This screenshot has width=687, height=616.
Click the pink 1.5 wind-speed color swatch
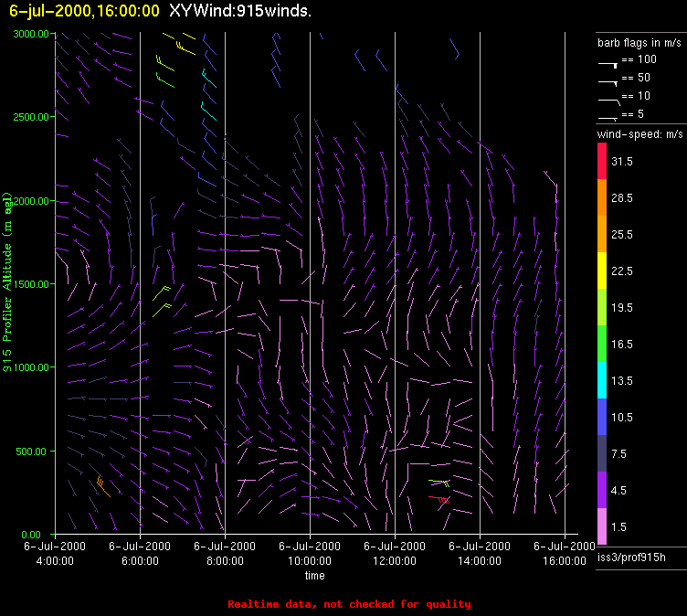[602, 526]
